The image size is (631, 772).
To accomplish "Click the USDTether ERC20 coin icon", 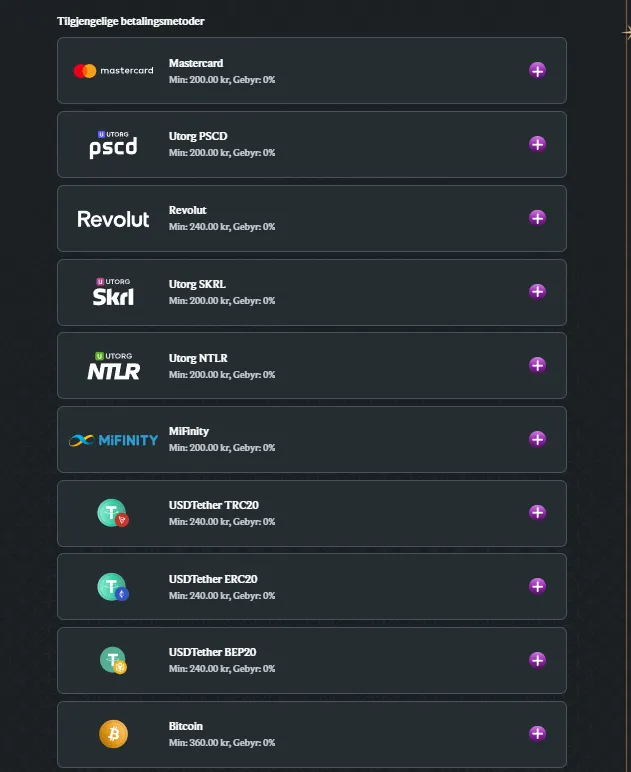I will tap(113, 587).
